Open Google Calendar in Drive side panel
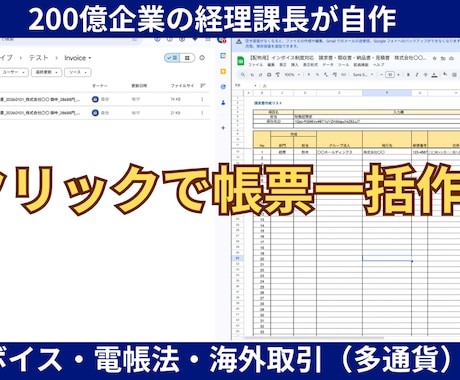The image size is (460, 380). (x=223, y=56)
